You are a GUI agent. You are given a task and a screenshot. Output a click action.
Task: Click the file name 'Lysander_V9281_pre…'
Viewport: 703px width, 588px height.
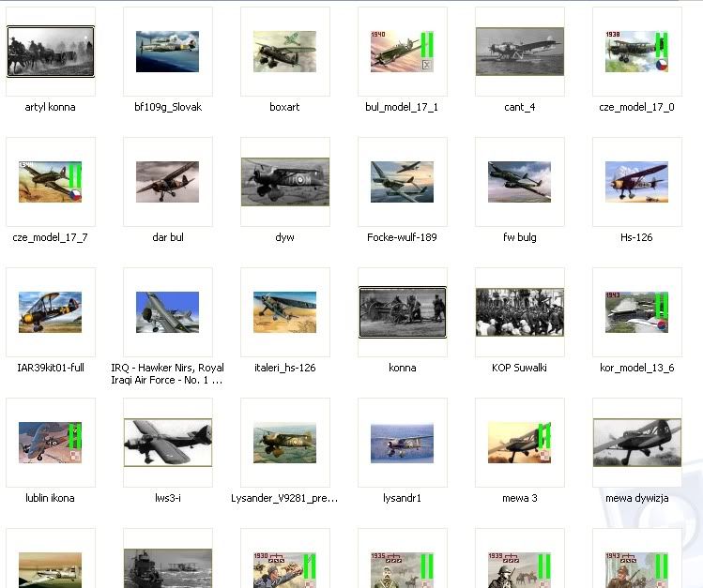tap(284, 498)
